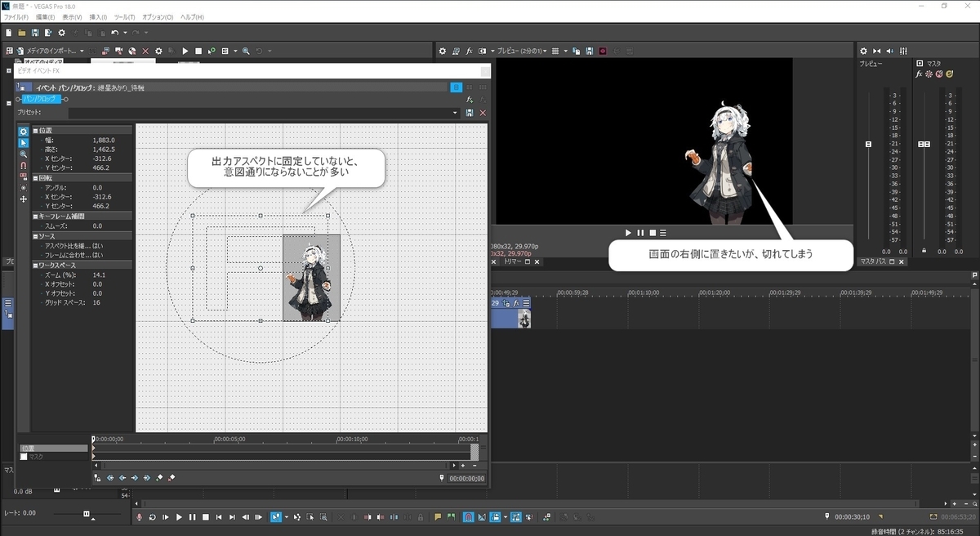The width and height of the screenshot is (980, 536).
Task: Open the timeline edit tool dropdown arrow
Action: (x=287, y=517)
